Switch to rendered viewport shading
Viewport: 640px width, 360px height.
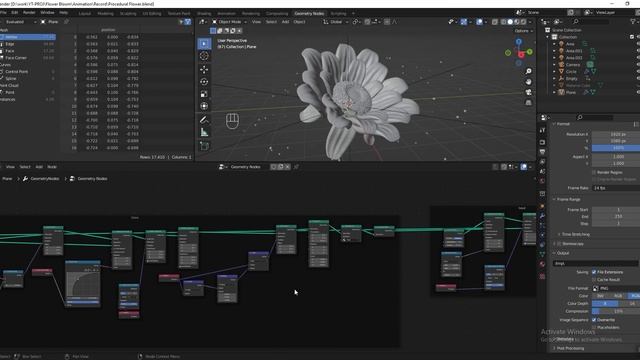(x=523, y=22)
